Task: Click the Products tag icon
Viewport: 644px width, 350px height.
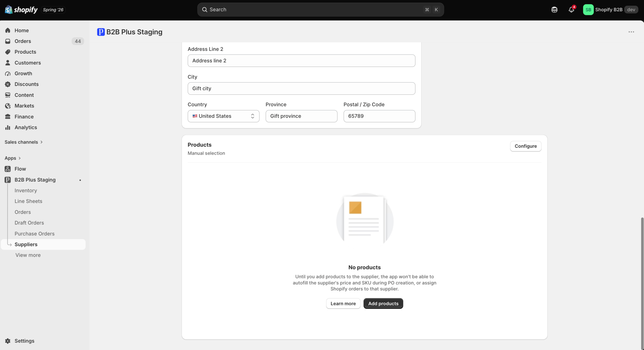Action: (8, 52)
